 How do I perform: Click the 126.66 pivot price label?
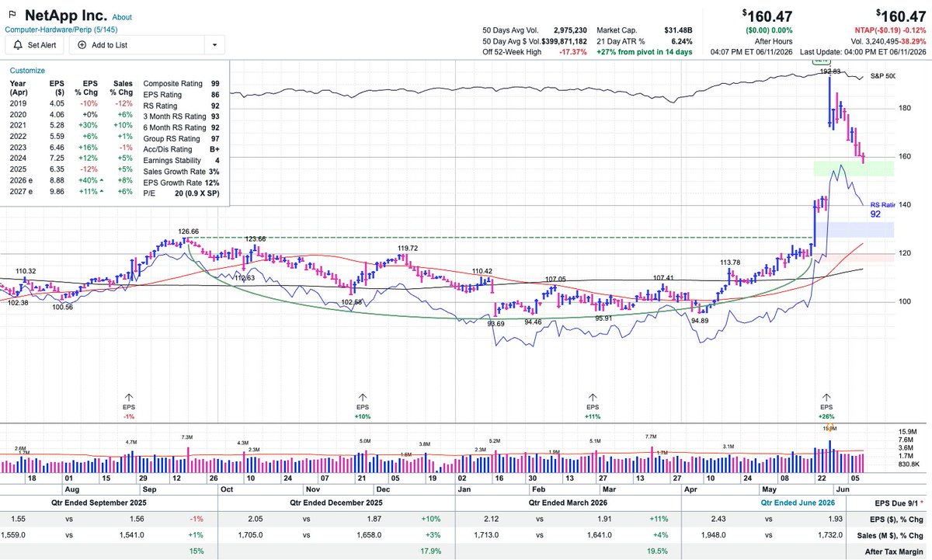pyautogui.click(x=189, y=231)
